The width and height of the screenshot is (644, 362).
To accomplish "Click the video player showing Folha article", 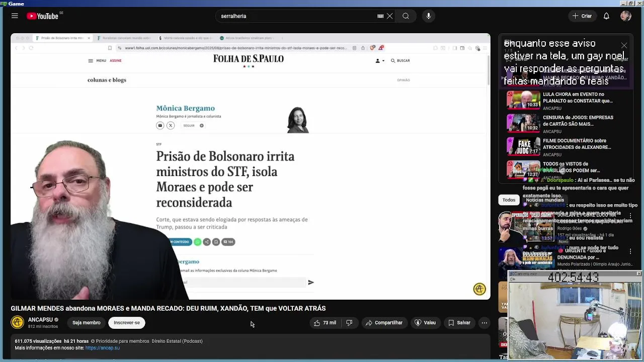I will pos(251,166).
